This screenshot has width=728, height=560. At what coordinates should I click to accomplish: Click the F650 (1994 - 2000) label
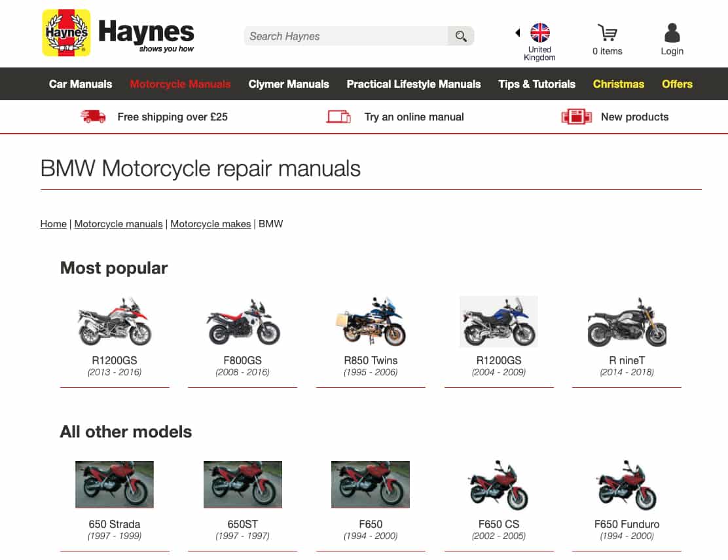371,530
